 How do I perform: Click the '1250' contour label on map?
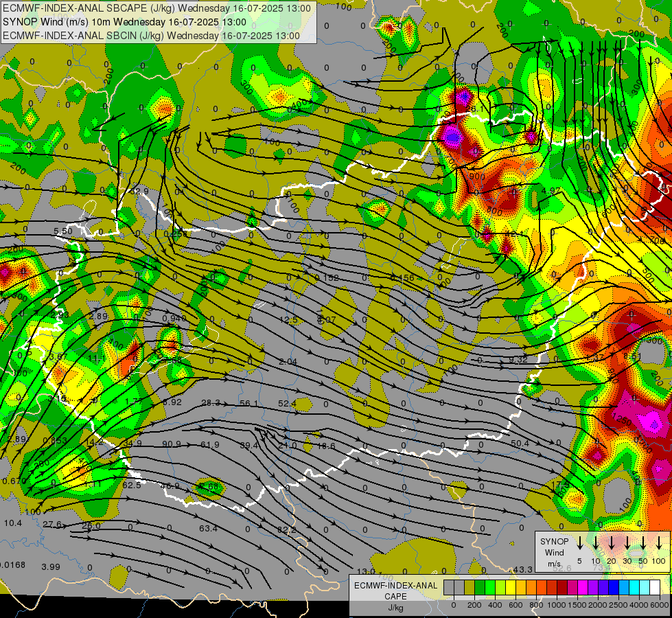621,420
